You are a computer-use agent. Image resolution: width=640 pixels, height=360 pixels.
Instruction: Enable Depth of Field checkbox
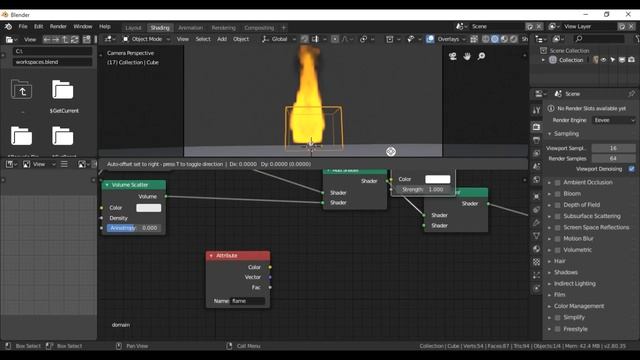(558, 205)
